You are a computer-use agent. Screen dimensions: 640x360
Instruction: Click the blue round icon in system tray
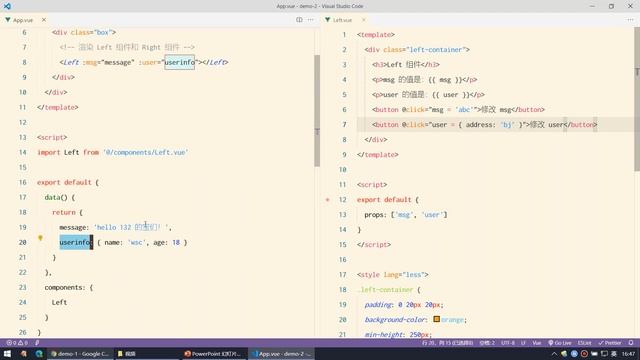click(x=574, y=354)
